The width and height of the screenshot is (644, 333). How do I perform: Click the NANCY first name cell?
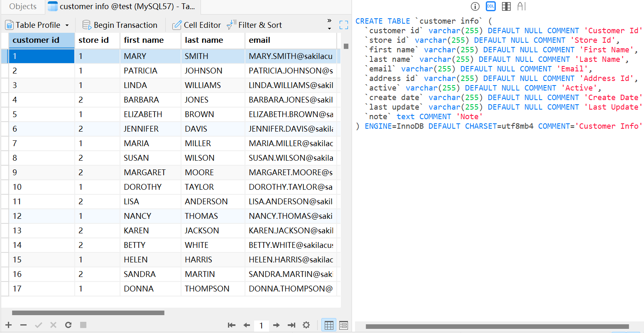(150, 216)
